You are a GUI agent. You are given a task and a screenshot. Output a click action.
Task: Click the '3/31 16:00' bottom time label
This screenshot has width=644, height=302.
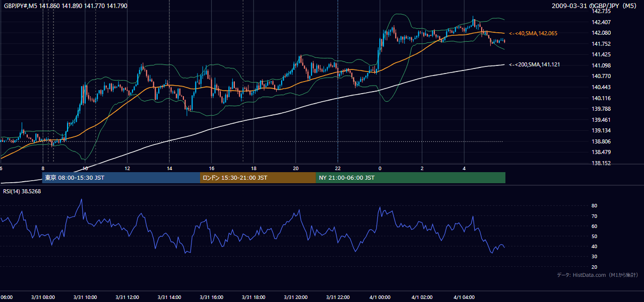(212, 297)
